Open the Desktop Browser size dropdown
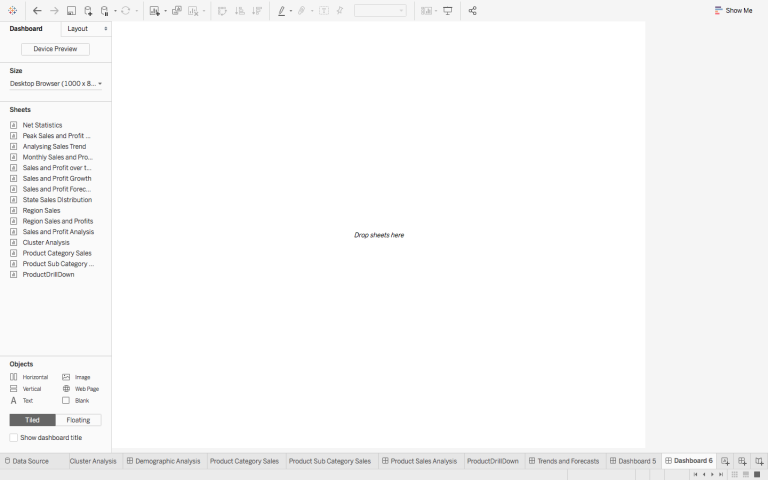768x480 pixels. point(56,83)
